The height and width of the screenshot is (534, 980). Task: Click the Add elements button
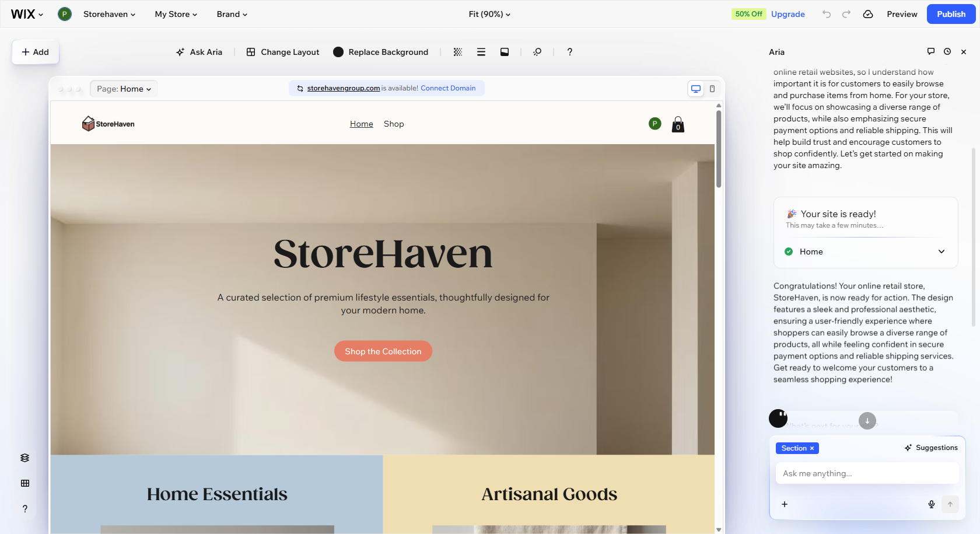[35, 52]
